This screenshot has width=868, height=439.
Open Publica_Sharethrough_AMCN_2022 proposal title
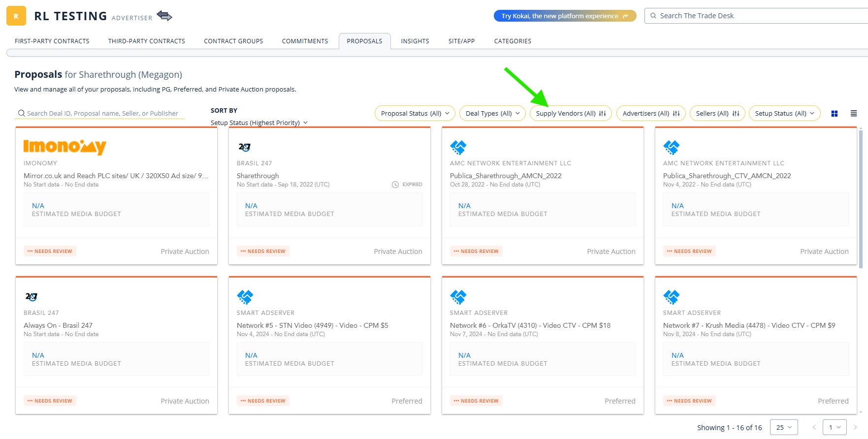coord(506,176)
